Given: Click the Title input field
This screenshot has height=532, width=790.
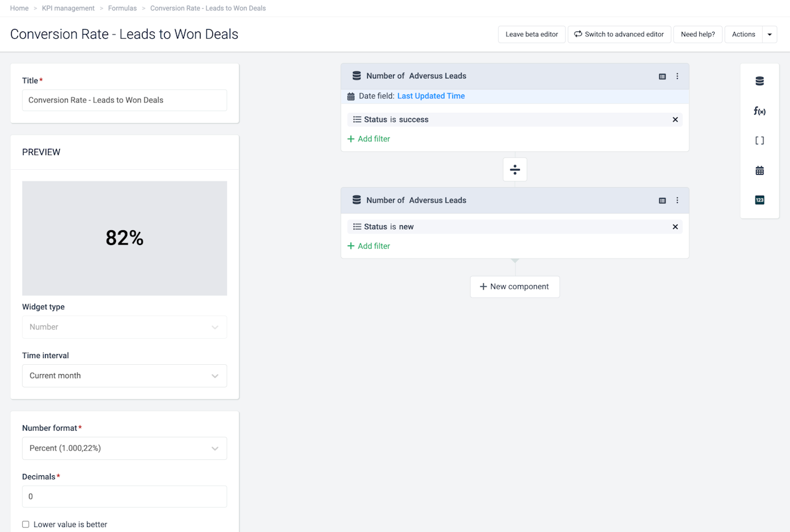Looking at the screenshot, I should pos(124,101).
